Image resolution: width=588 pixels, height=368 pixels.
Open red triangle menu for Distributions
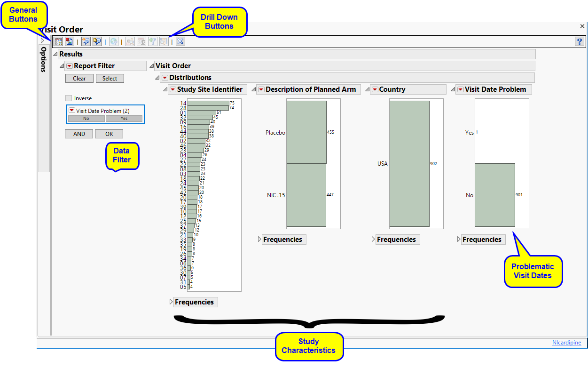165,78
